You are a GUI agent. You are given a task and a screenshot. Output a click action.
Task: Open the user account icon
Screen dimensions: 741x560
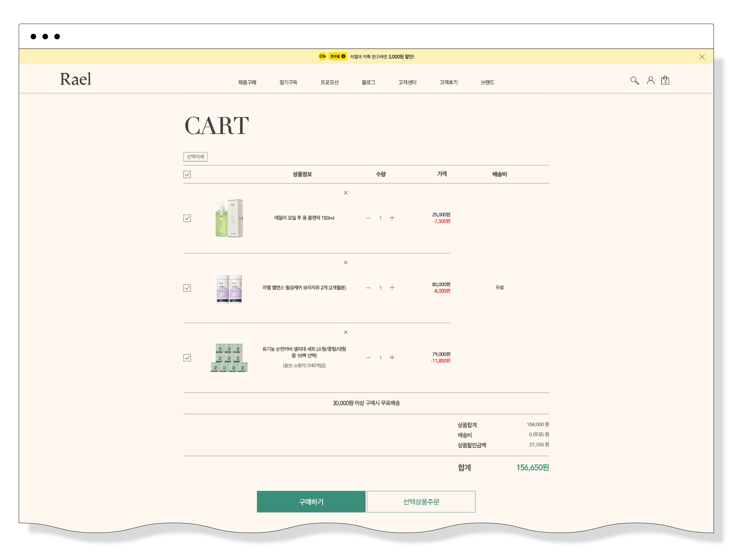(651, 80)
